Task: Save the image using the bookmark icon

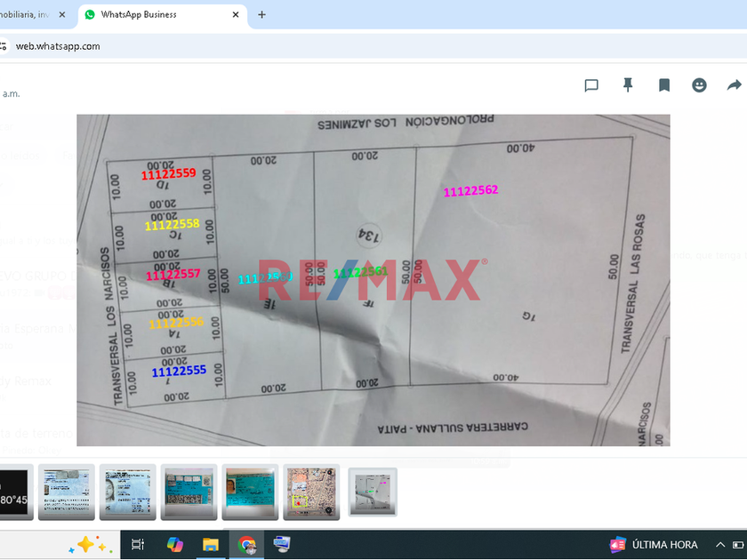Action: 664,85
